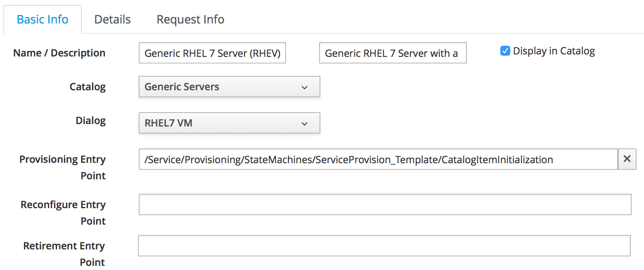Click the chevron arrow in the Catalog dropdown
Image resolution: width=644 pixels, height=270 pixels.
point(305,87)
